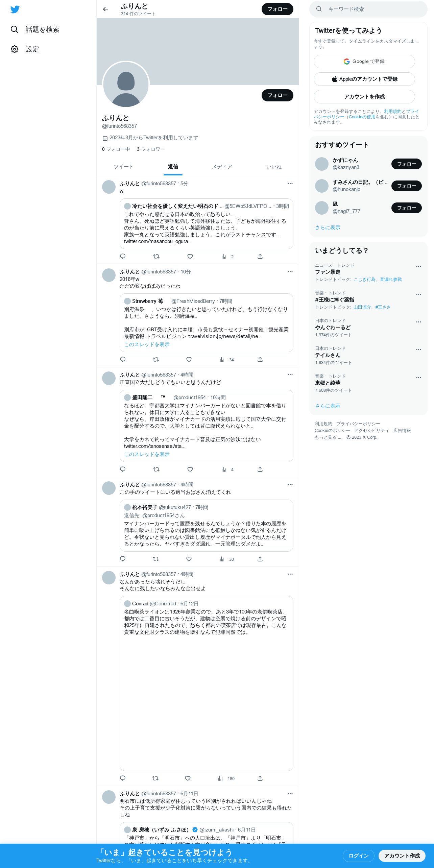Like the 5分 tweet 'w'
The height and width of the screenshot is (868, 434).
pyautogui.click(x=190, y=257)
